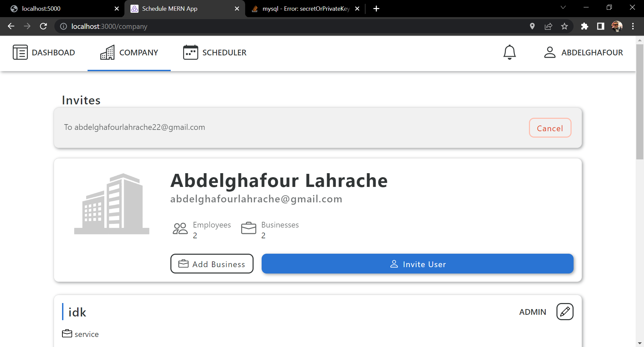Bookmark this page with the star icon

565,26
